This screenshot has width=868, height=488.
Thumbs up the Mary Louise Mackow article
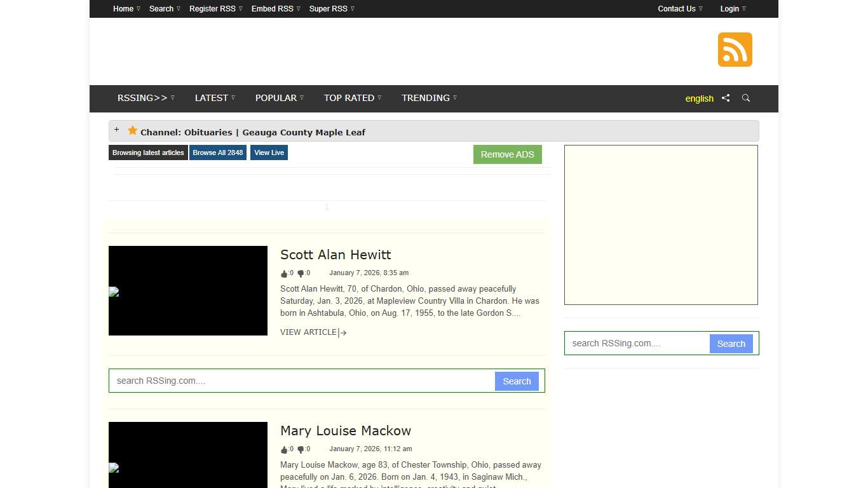[284, 449]
